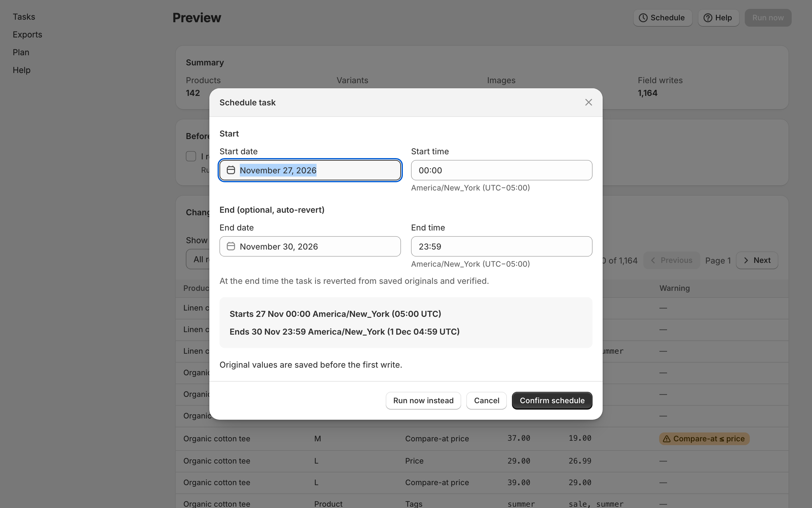This screenshot has height=508, width=812.
Task: Click the 1,164 Field writes value
Action: (x=647, y=93)
